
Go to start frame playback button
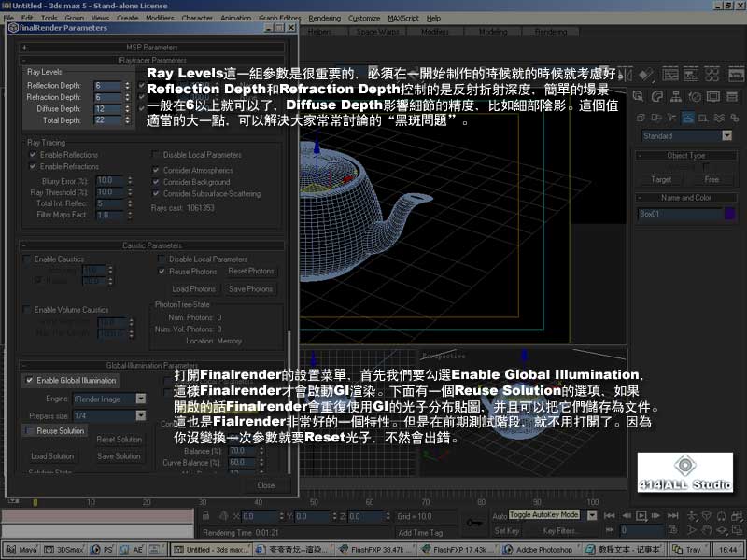click(610, 516)
